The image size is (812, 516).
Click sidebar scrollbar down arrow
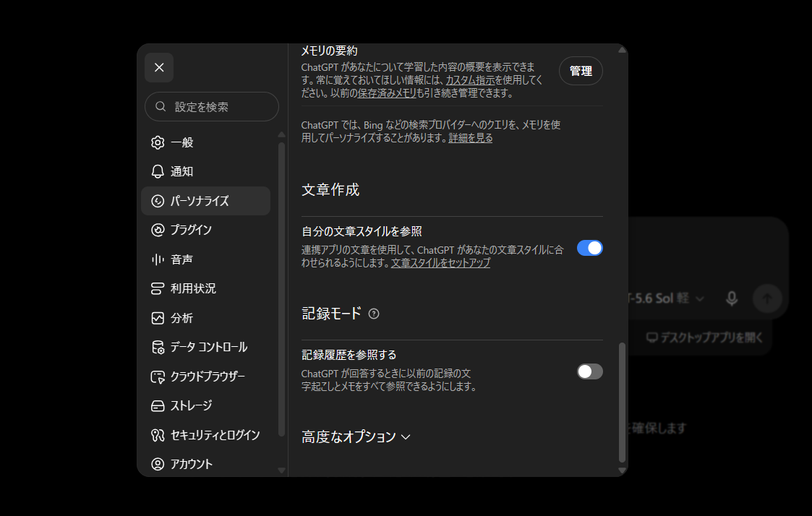pos(282,470)
